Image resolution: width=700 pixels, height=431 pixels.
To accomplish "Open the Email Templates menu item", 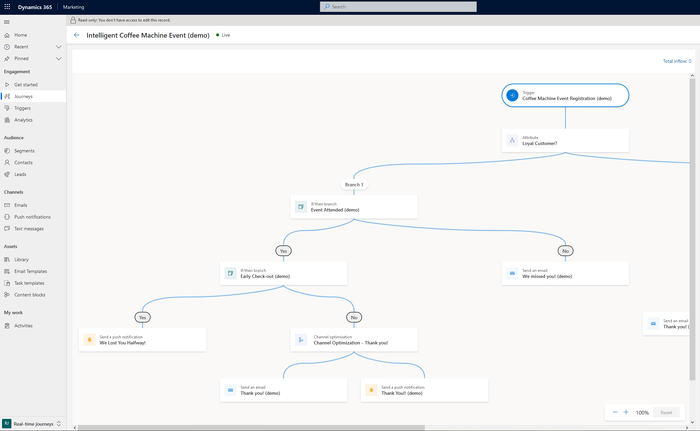I will pos(33,271).
